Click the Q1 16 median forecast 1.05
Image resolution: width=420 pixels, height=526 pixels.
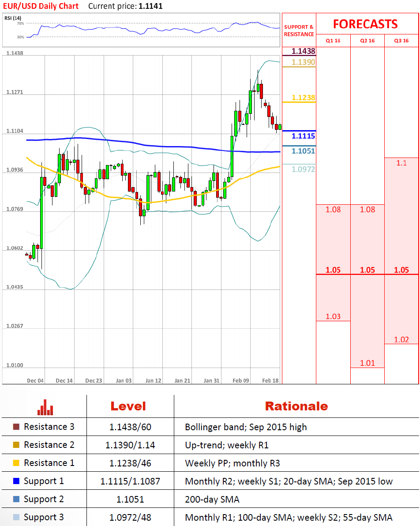click(x=333, y=270)
